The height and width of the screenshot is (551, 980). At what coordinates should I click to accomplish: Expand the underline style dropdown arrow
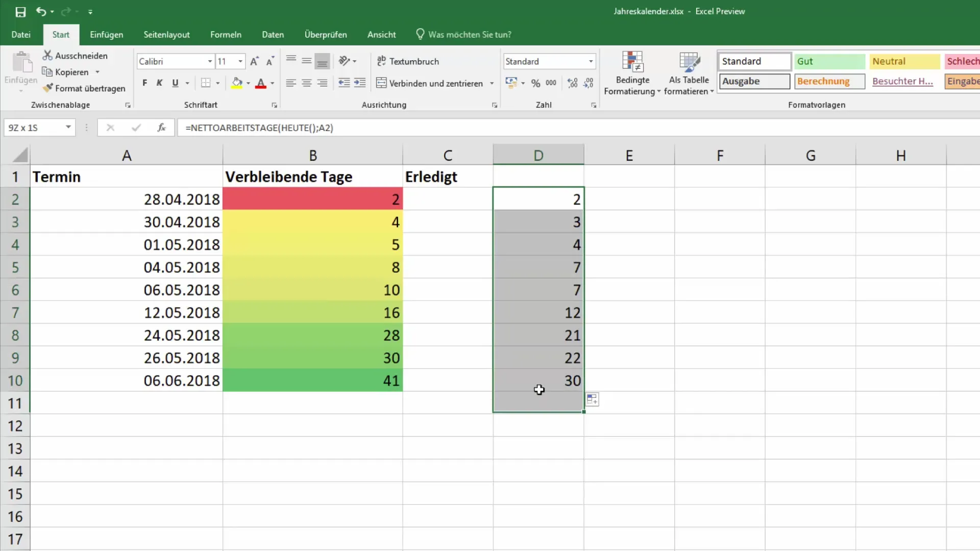tap(187, 83)
